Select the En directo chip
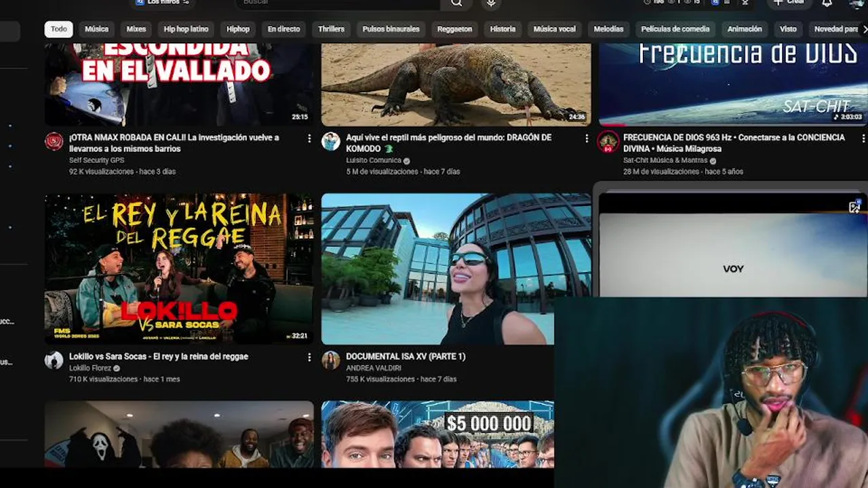Screen dimensions: 868x488 click(x=283, y=29)
